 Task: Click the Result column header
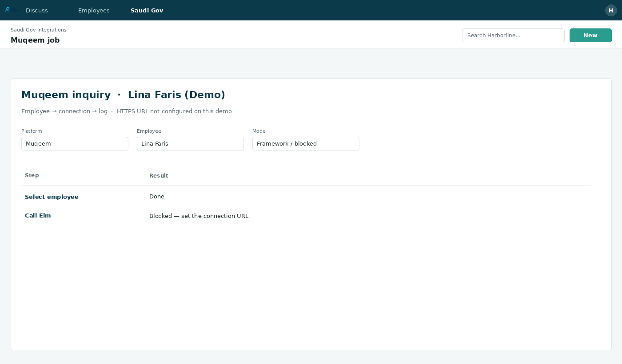pyautogui.click(x=159, y=175)
